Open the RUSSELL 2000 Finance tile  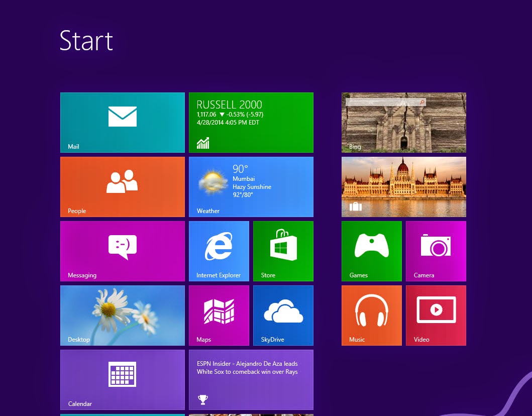click(251, 123)
